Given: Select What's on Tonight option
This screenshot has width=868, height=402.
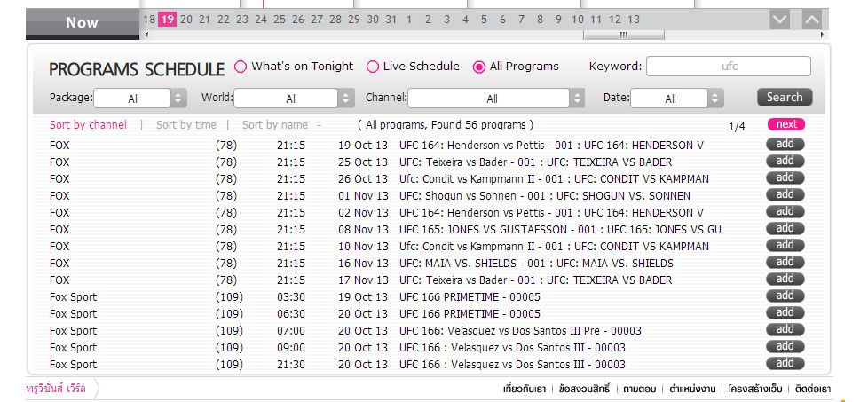Looking at the screenshot, I should (241, 67).
